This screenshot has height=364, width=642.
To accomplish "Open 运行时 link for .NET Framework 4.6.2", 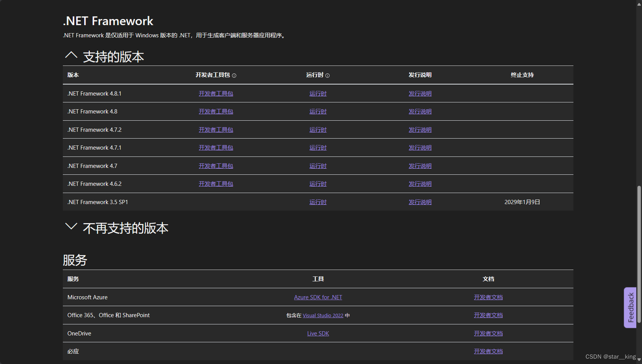I will coord(318,184).
